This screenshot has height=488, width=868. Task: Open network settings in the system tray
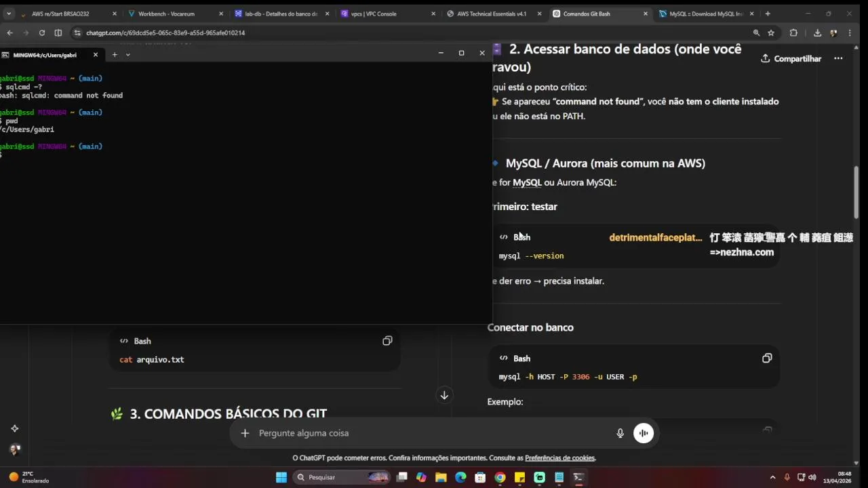801,477
